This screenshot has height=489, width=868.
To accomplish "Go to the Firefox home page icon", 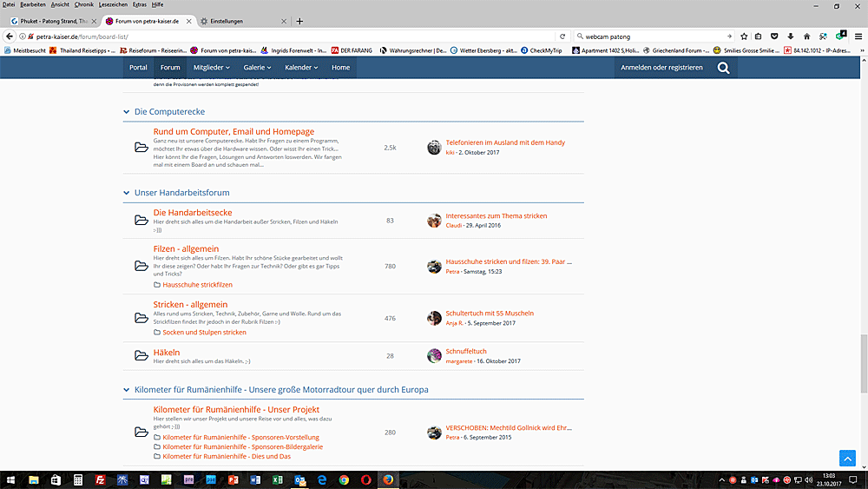I will 806,36.
